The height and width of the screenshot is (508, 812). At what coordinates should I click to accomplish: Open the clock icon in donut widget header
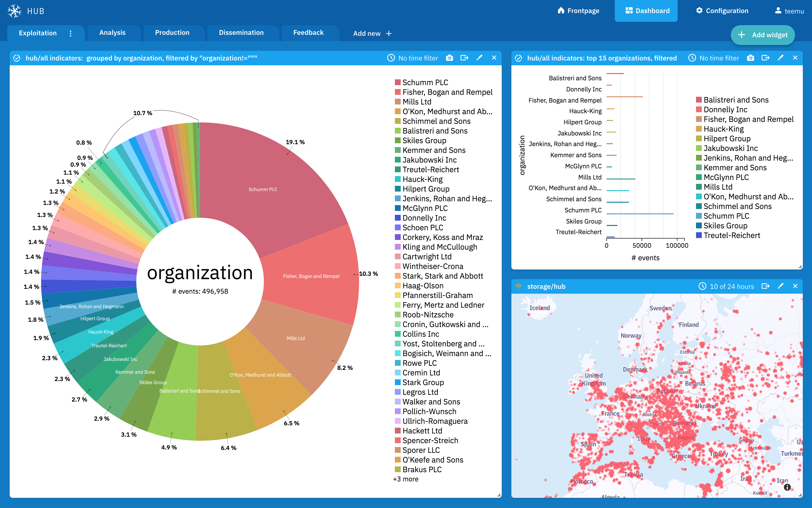pos(391,58)
